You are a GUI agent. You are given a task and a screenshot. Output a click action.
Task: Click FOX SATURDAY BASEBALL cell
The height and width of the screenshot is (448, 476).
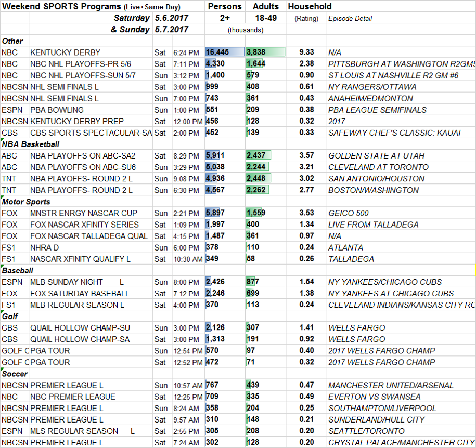pyautogui.click(x=91, y=294)
